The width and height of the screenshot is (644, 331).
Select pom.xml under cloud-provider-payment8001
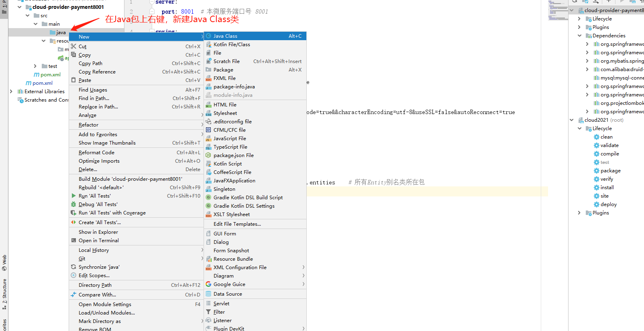(47, 75)
